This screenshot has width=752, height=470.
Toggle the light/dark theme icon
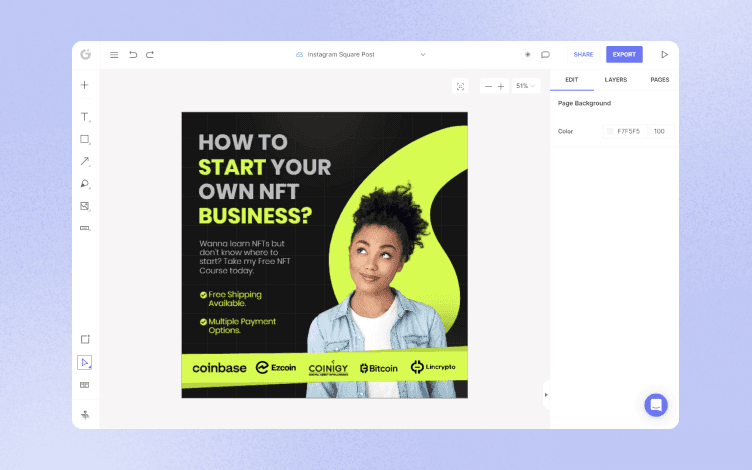coord(528,55)
